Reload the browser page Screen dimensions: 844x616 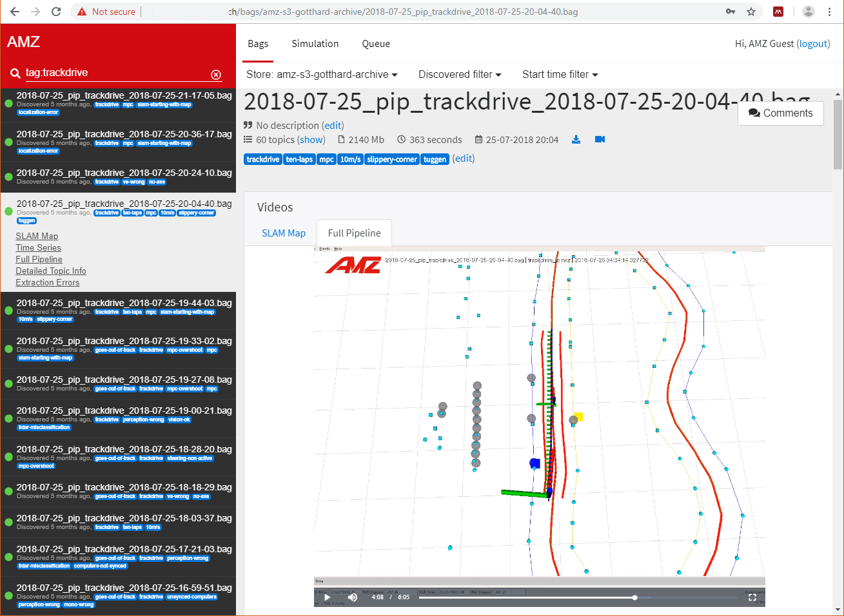[x=56, y=12]
